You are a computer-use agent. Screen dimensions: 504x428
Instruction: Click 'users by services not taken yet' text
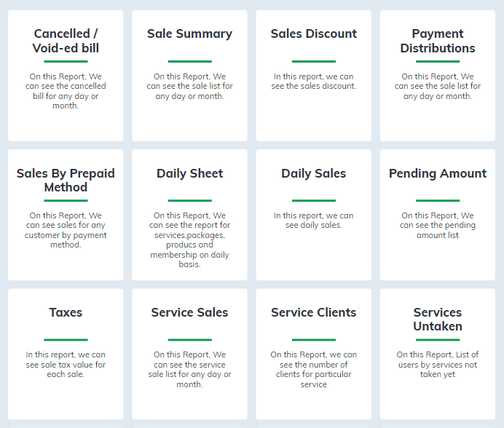[438, 365]
